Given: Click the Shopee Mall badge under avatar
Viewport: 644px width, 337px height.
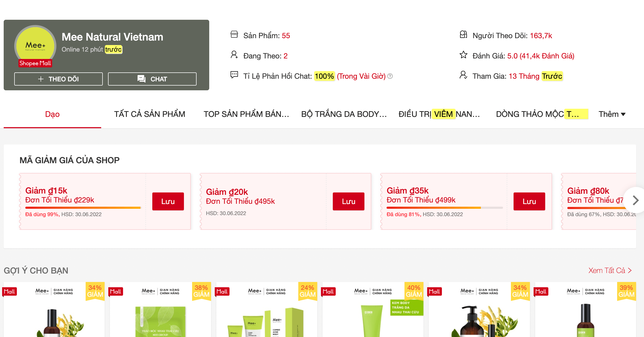Looking at the screenshot, I should [x=35, y=63].
